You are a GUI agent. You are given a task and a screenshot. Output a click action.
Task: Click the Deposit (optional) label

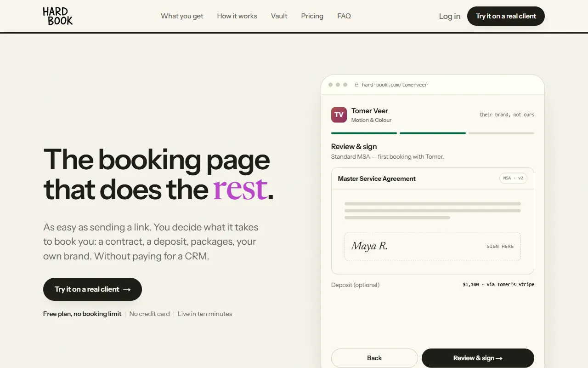point(355,285)
